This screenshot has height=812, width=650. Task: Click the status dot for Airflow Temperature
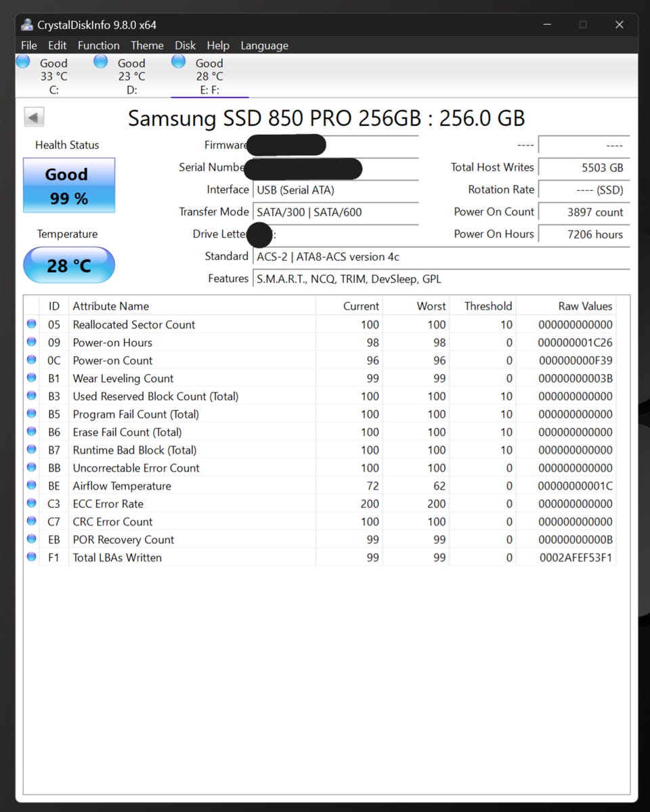[x=32, y=485]
